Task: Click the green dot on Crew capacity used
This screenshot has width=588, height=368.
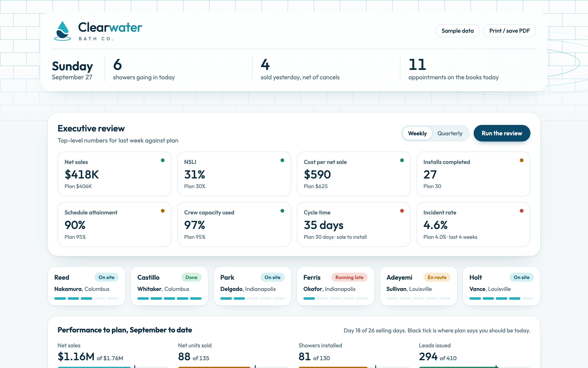Action: (282, 211)
